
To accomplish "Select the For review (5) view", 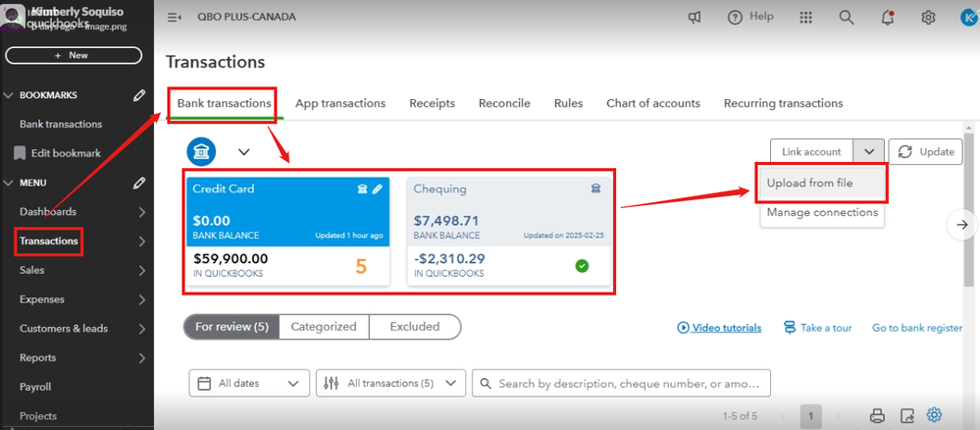I will tap(232, 327).
